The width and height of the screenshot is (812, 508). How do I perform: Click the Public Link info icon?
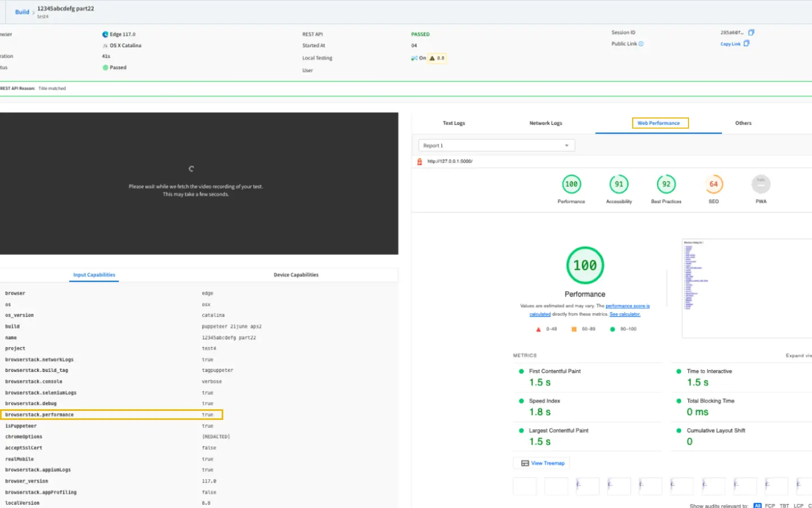tap(641, 44)
